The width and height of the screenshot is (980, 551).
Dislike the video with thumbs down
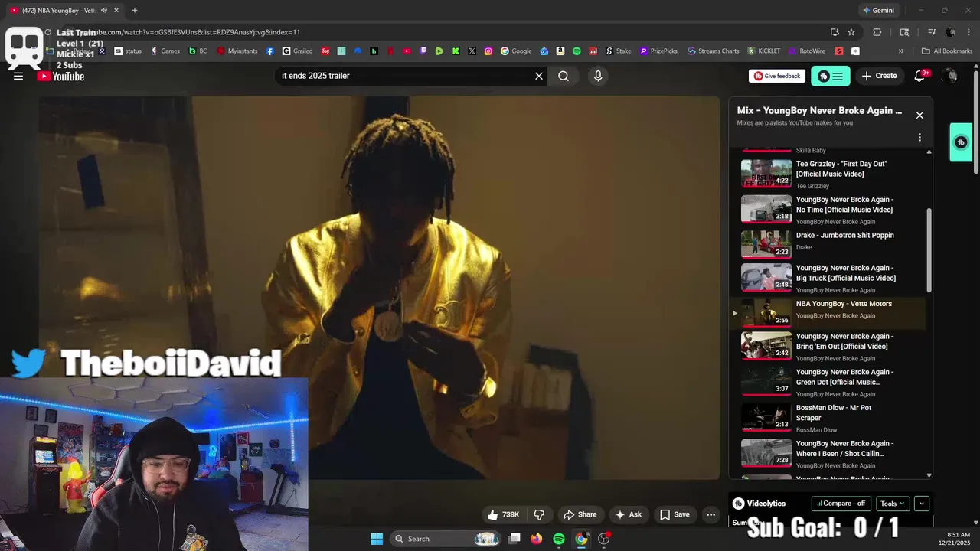click(x=539, y=514)
